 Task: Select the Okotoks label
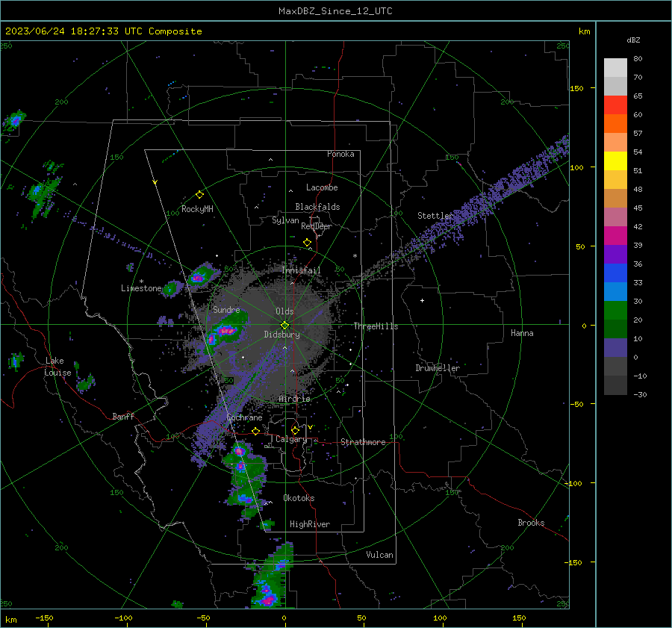pyautogui.click(x=299, y=498)
